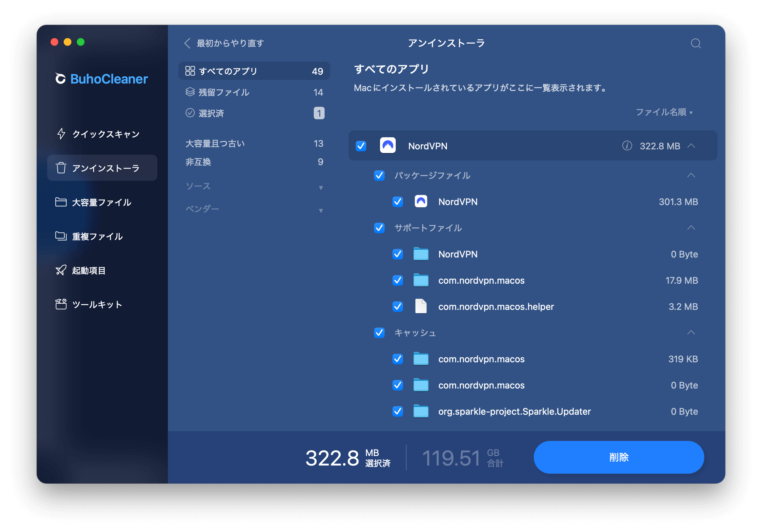Screen dimensions: 762x532
Task: Click the layers icon beside 残留ファイル
Action: (x=190, y=92)
